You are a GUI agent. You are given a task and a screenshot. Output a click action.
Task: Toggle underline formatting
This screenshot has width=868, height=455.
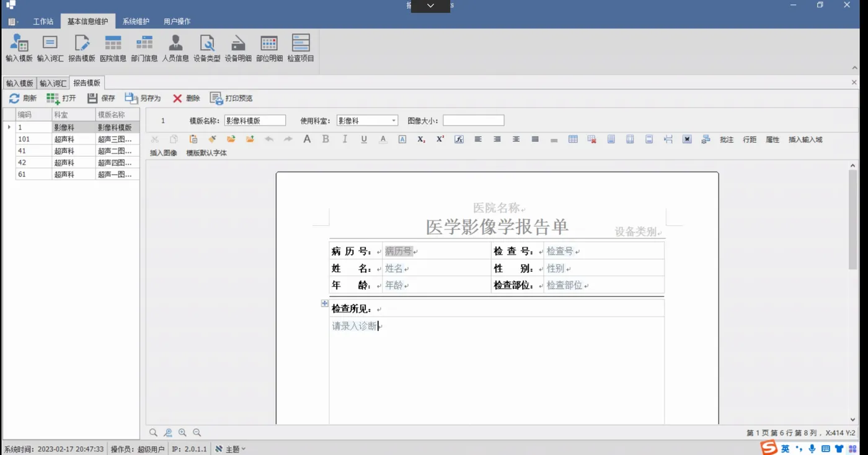tap(364, 139)
